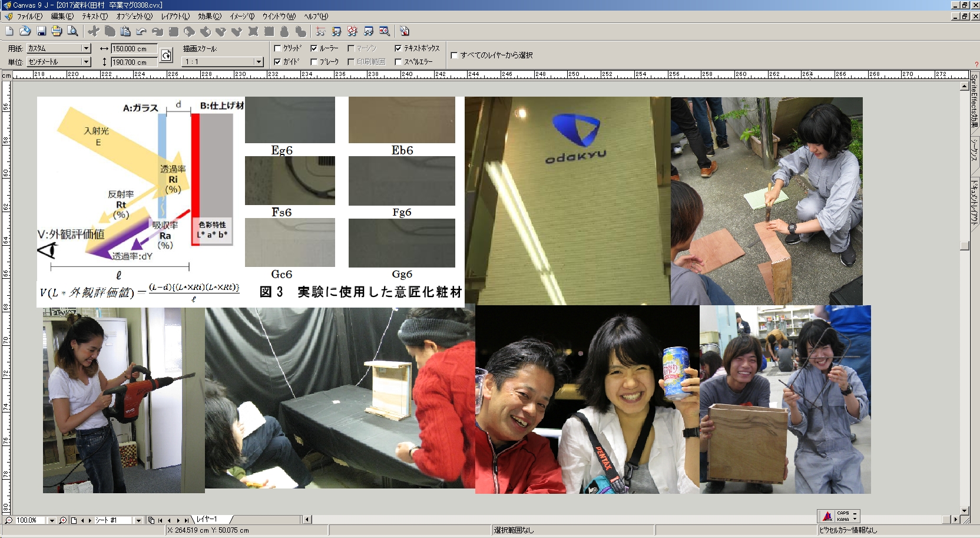Click the red-dot magnifier toolbar icon
Viewport: 980px width, 538px height.
click(385, 31)
